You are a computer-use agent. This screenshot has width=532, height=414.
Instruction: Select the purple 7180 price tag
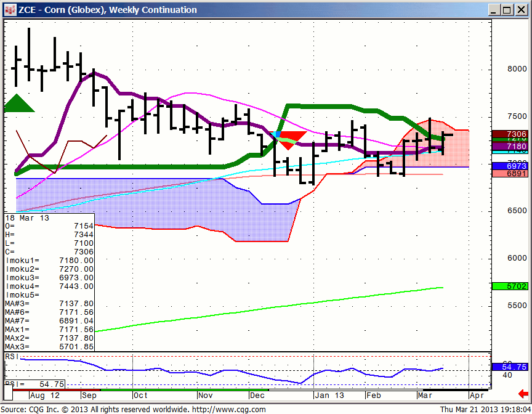[510, 146]
